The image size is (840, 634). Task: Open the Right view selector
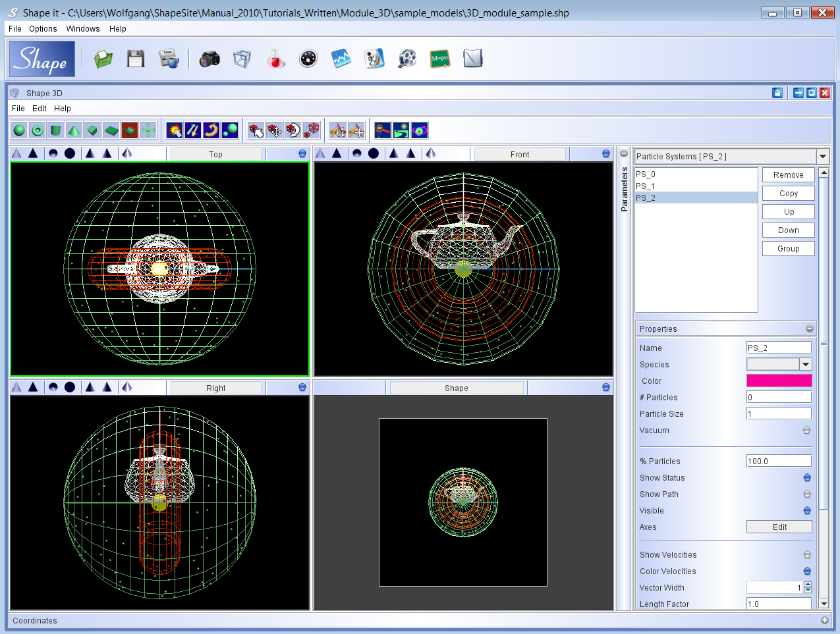(216, 388)
